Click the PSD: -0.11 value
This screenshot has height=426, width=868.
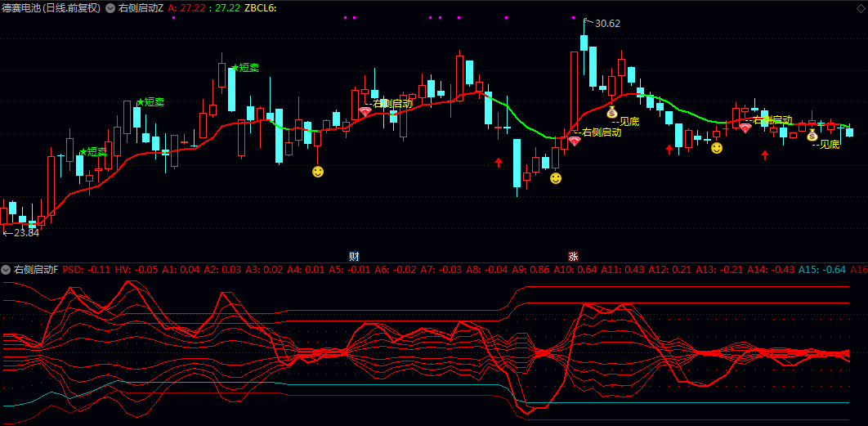point(87,271)
